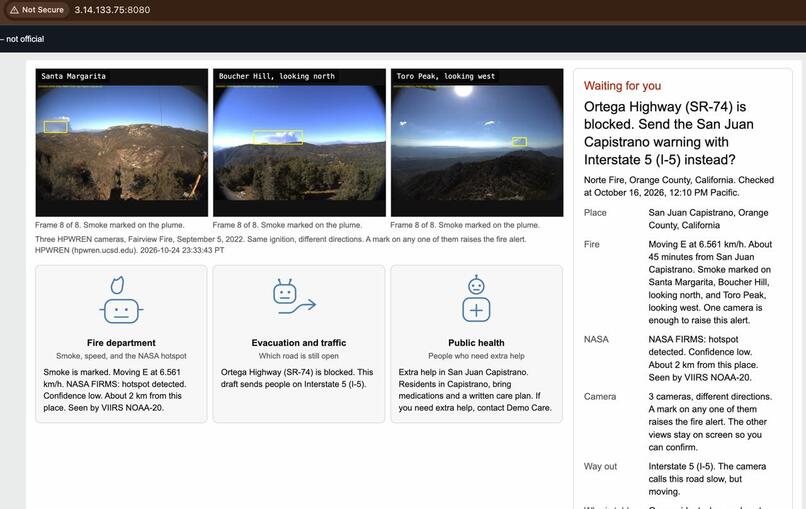The height and width of the screenshot is (509, 806).
Task: Open the Toro Peak looking west camera
Action: click(x=477, y=142)
